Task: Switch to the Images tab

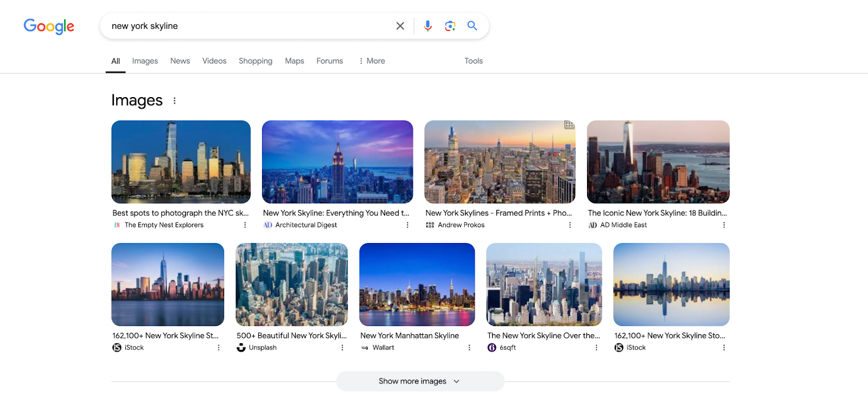Action: [145, 61]
